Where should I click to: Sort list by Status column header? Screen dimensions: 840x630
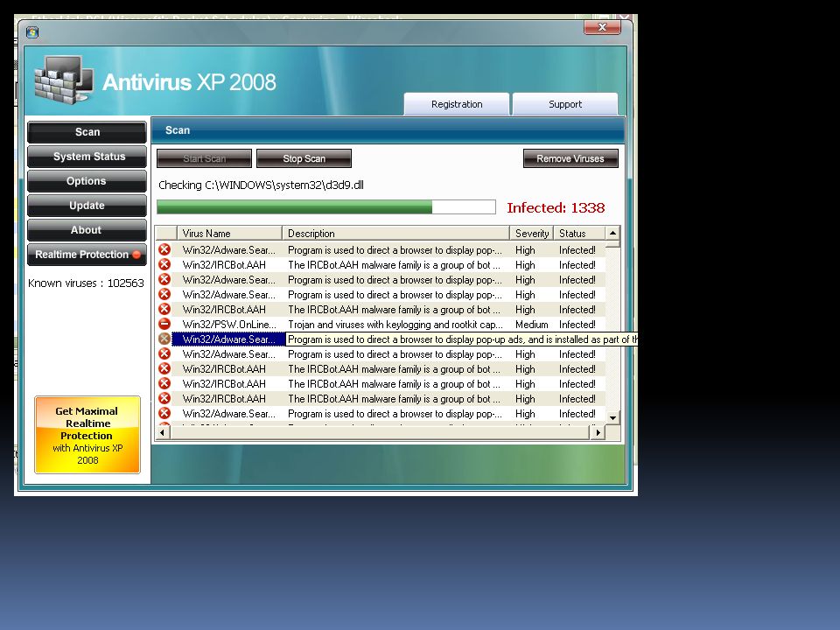click(x=578, y=233)
